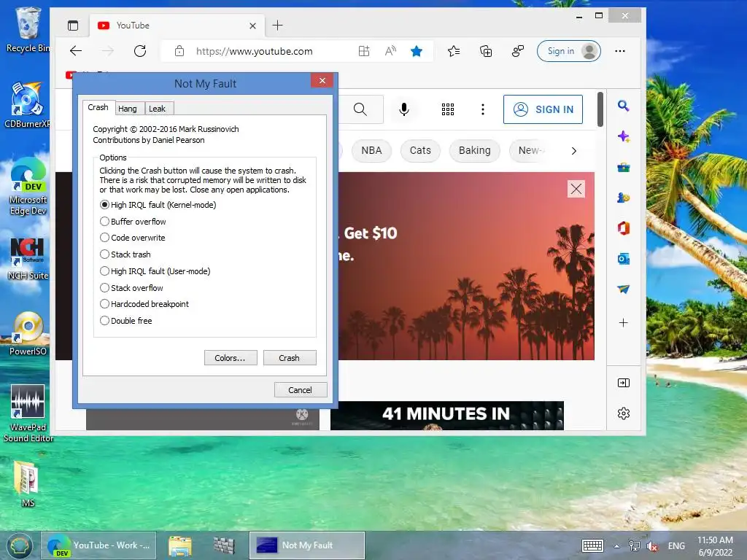Switch to the Leak tab
The height and width of the screenshot is (560, 747).
pos(158,109)
